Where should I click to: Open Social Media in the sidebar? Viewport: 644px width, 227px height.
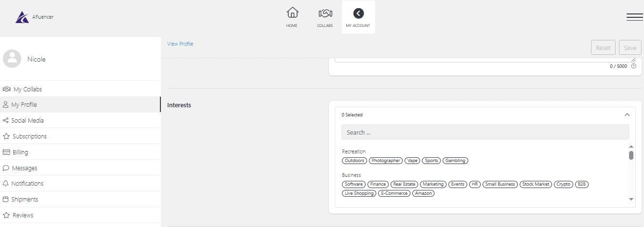click(x=27, y=121)
